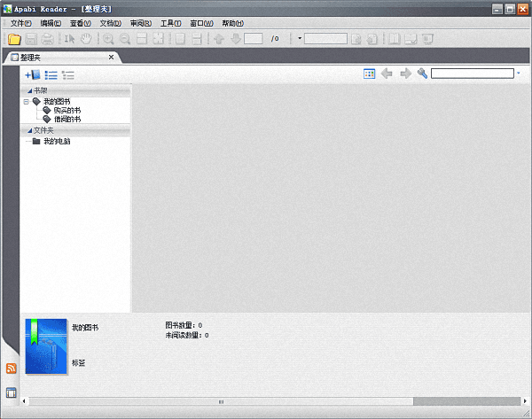532x419 pixels.
Task: Click the layout panel icon below RSS
Action: coord(12,392)
